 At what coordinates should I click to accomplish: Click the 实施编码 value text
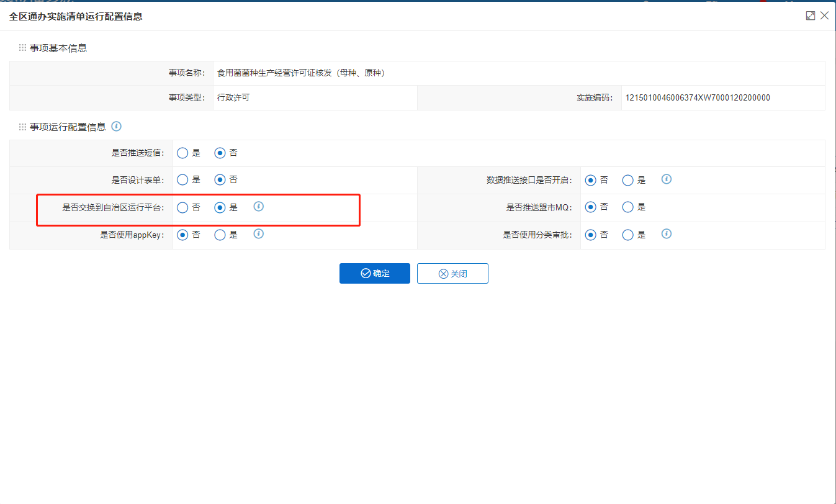click(697, 98)
